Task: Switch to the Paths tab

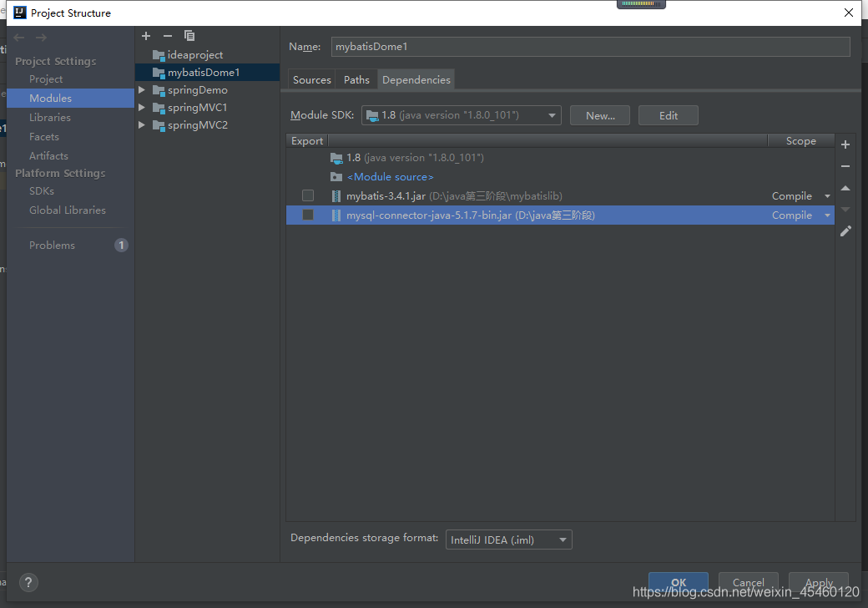Action: tap(356, 79)
